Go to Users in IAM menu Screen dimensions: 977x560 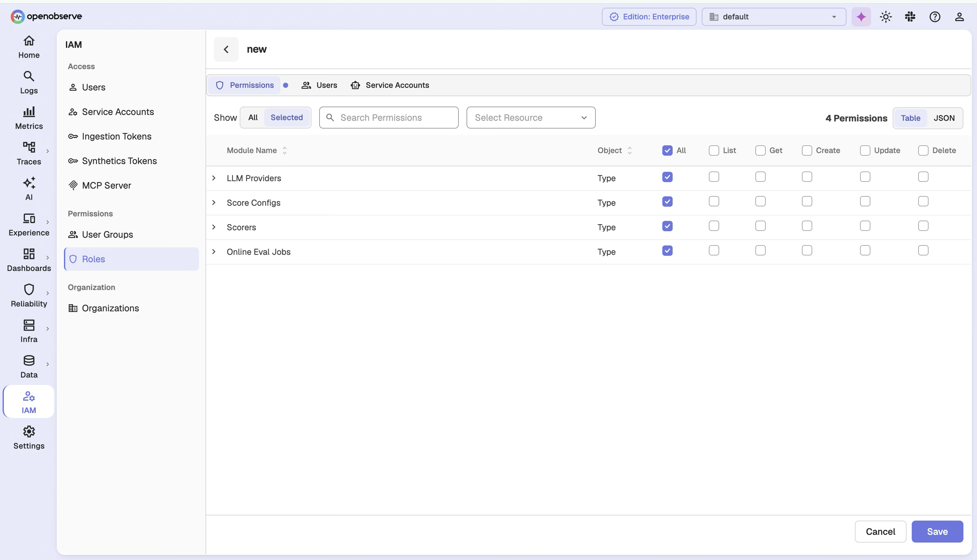(x=131, y=87)
